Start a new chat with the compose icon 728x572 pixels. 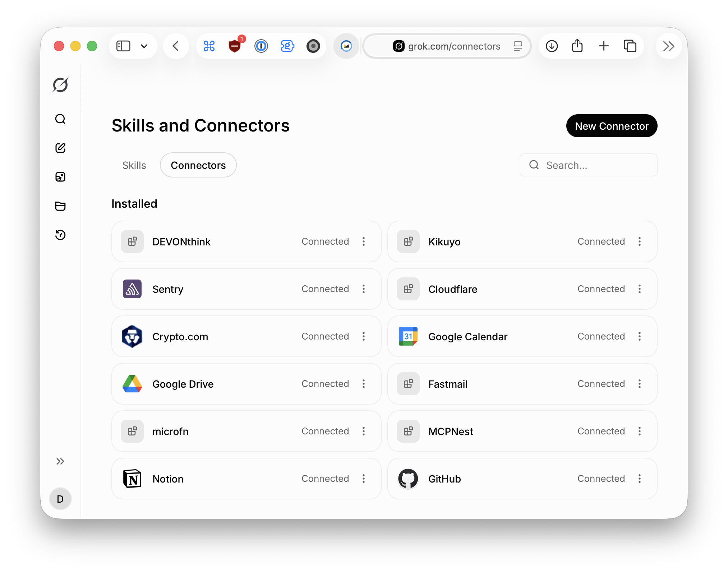60,148
